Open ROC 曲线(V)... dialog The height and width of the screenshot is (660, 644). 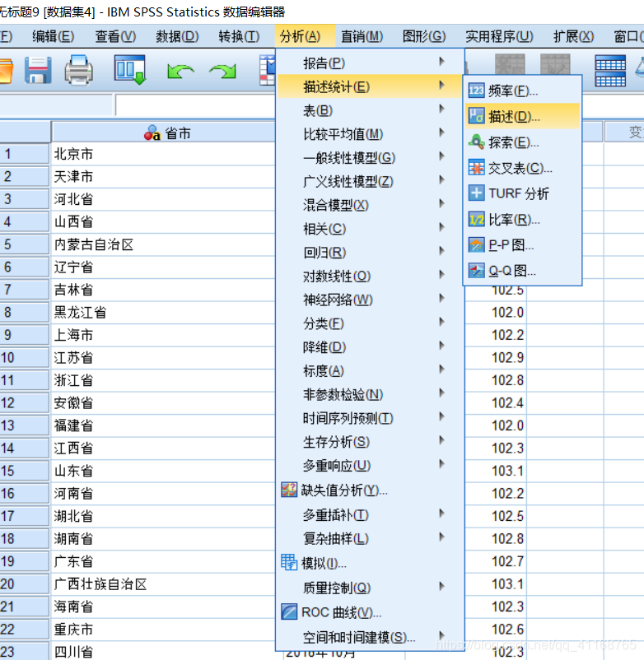point(371,611)
